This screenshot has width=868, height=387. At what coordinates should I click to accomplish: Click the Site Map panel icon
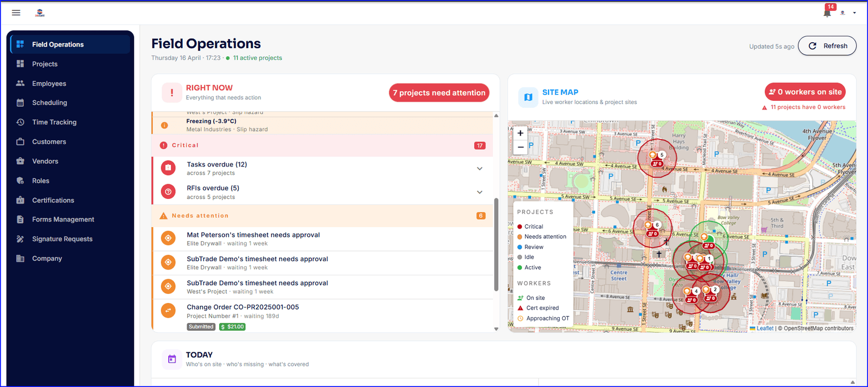point(528,97)
